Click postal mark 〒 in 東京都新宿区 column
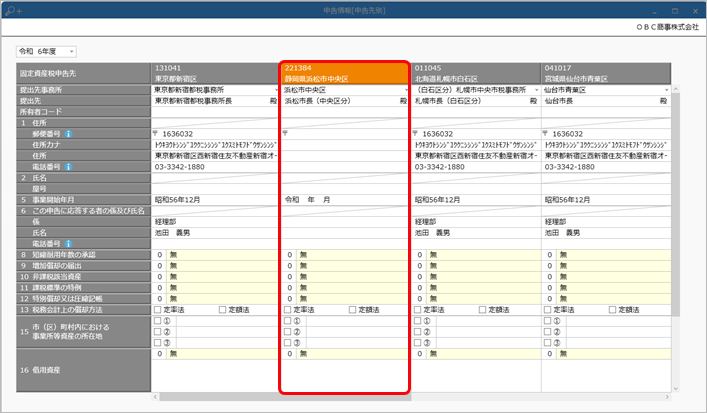The image size is (707, 413). [x=155, y=133]
